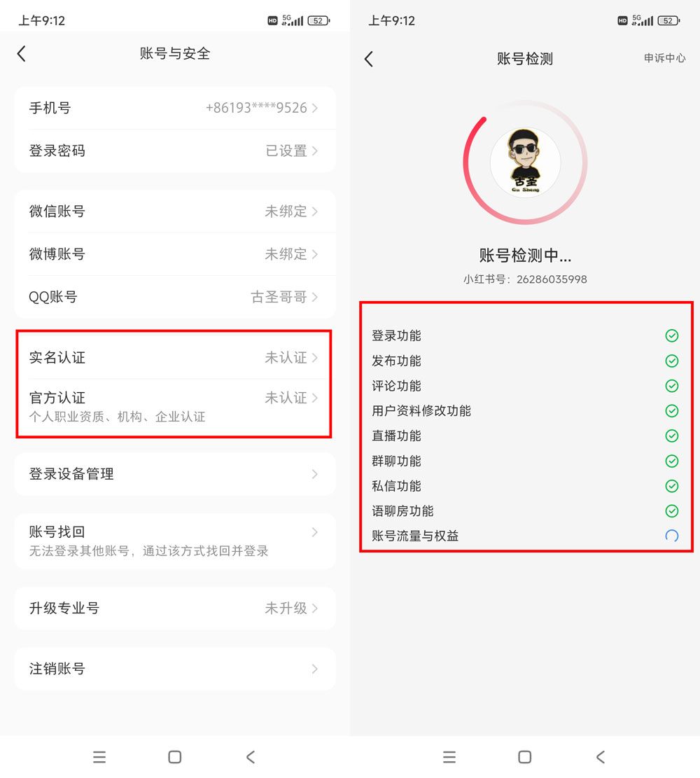Tap the right phone's bottom back arrow

coord(601,757)
